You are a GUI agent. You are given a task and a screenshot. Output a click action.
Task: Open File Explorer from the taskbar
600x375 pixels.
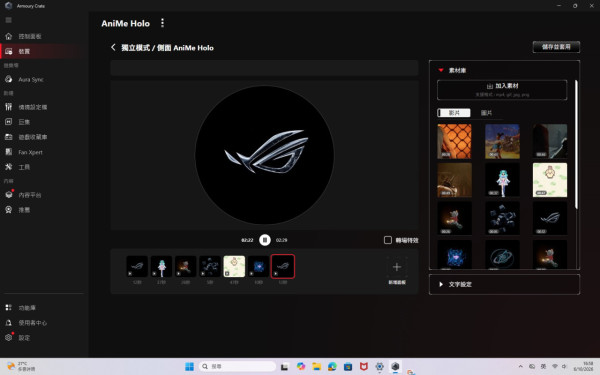tap(316, 367)
